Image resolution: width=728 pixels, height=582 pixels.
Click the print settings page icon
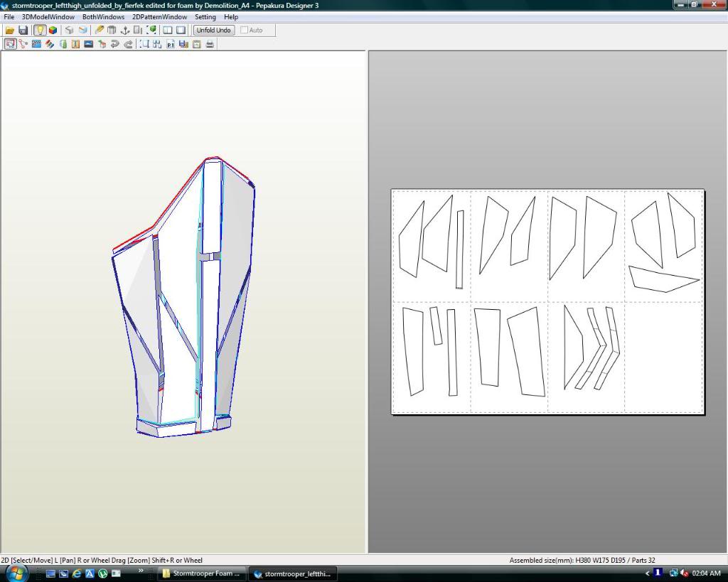(x=197, y=44)
